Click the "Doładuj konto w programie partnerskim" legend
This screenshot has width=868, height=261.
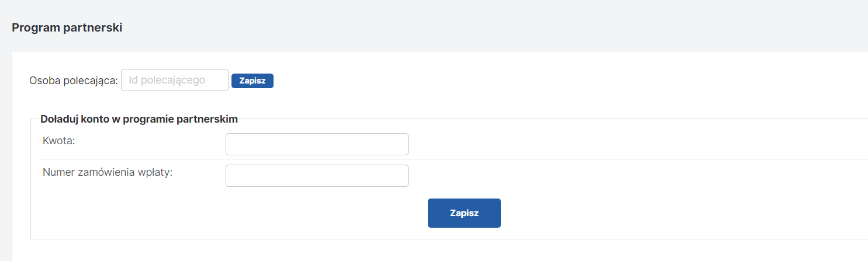[x=139, y=119]
